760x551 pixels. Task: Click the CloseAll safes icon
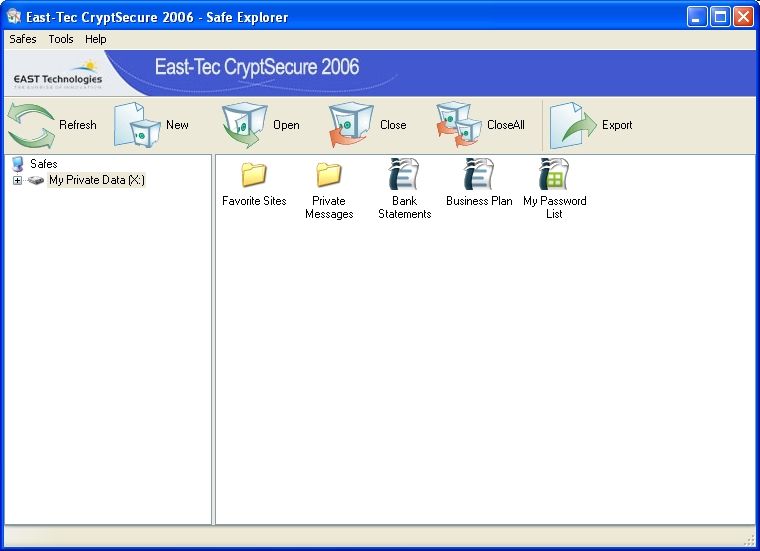click(459, 125)
